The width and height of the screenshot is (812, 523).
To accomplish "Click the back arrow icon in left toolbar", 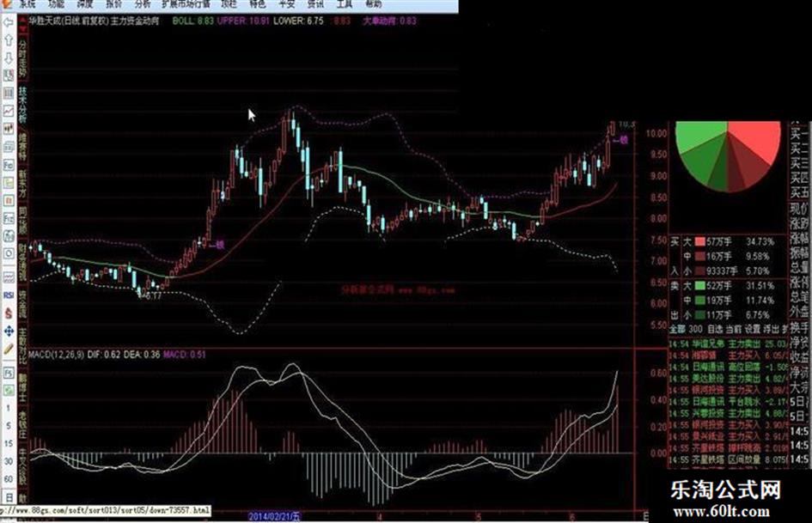I will [x=9, y=23].
